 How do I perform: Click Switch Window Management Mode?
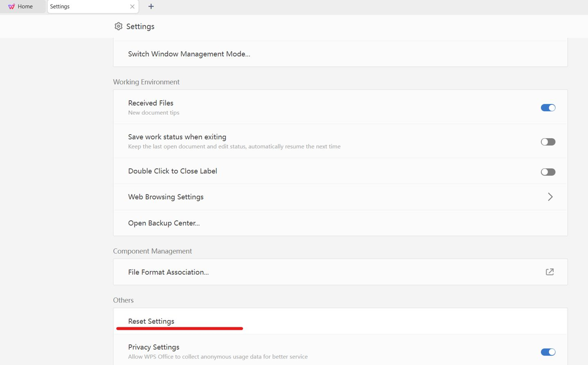click(189, 54)
